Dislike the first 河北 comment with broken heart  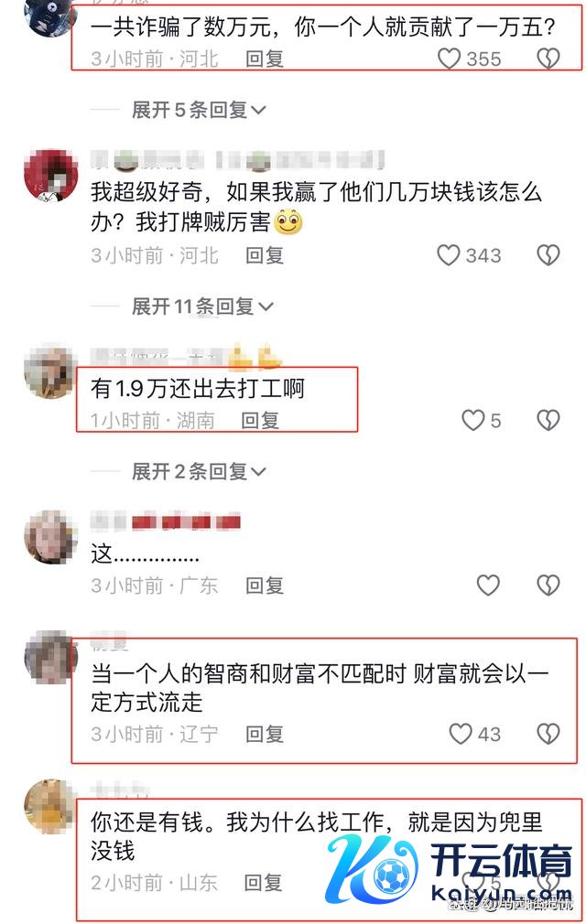548,59
